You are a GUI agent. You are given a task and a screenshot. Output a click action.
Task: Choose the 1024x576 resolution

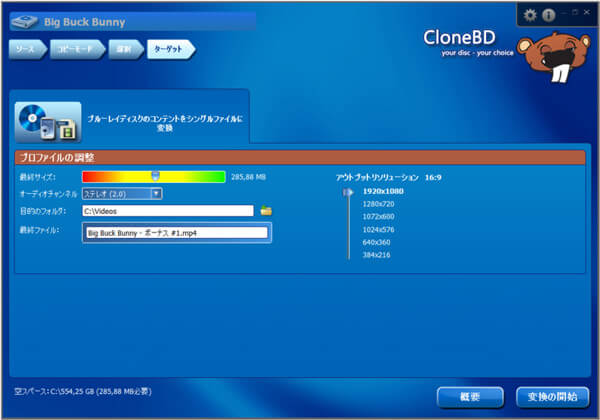coord(378,230)
